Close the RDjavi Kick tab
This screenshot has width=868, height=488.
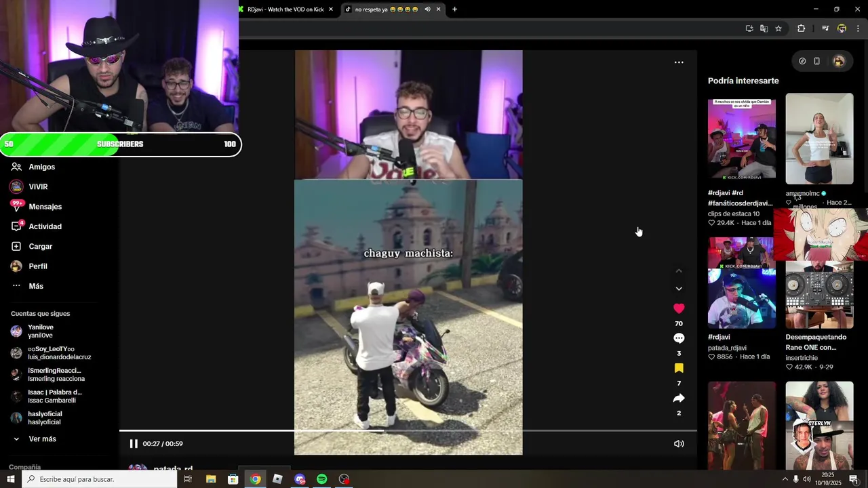pos(331,9)
